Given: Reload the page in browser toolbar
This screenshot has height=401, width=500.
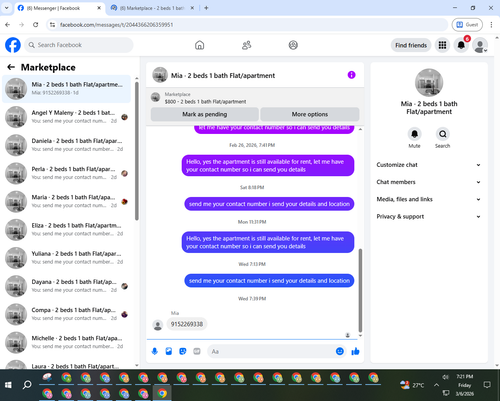Looking at the screenshot, I should click(x=36, y=25).
